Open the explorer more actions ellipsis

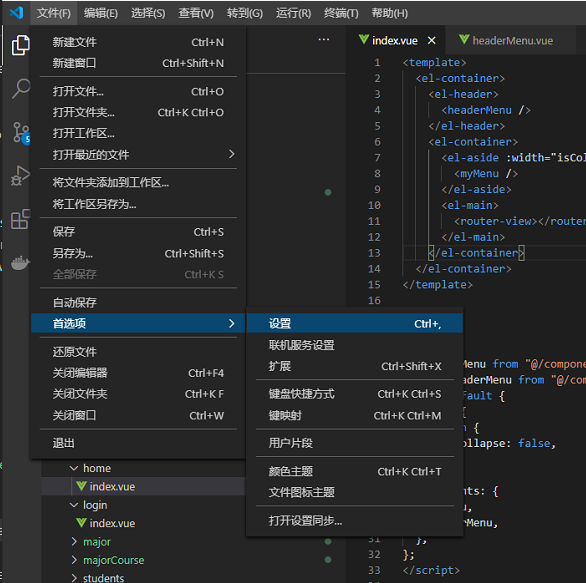(324, 40)
